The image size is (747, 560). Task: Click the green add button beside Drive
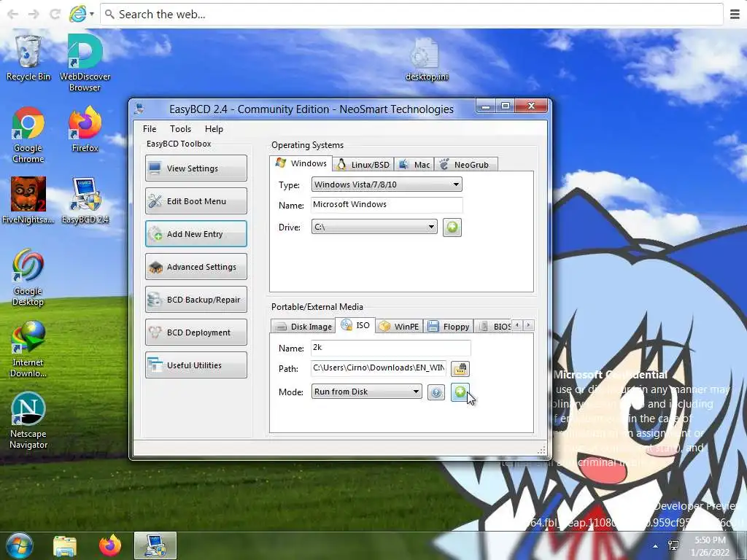click(452, 227)
